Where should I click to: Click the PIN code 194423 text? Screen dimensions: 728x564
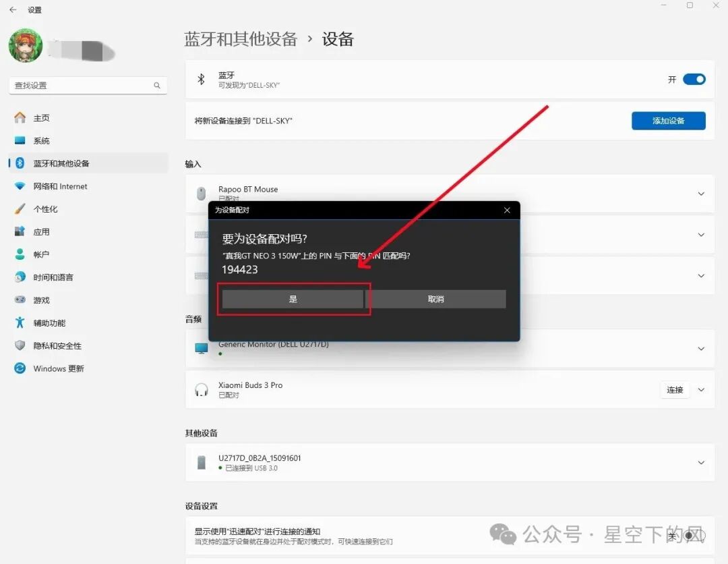click(x=239, y=269)
